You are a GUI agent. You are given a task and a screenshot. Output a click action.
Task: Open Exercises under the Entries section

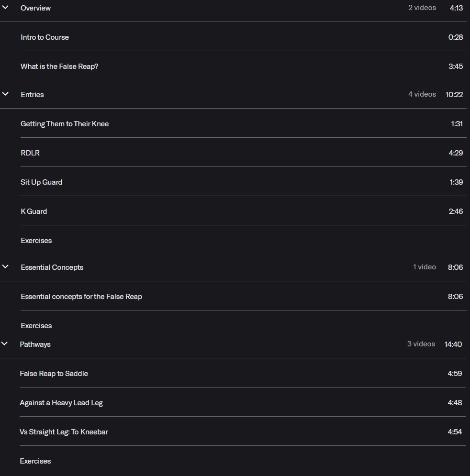[36, 241]
